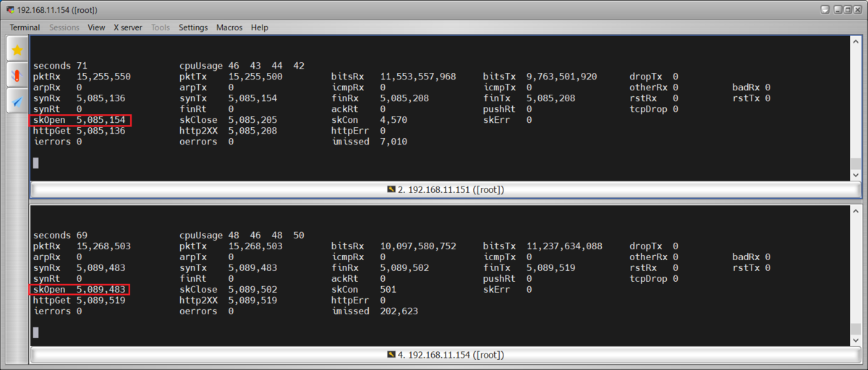The width and height of the screenshot is (868, 370).
Task: Click the top terminal scrollbar down arrow
Action: coord(856,176)
